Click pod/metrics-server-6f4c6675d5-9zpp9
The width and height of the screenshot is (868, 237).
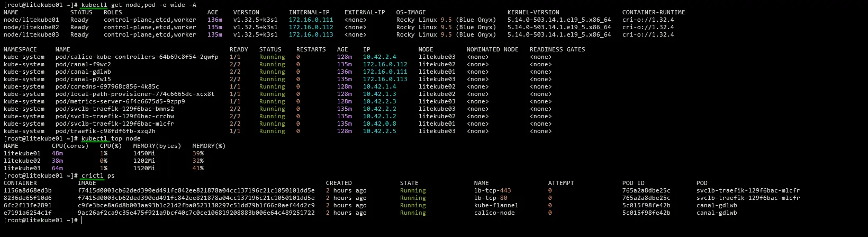pyautogui.click(x=120, y=101)
